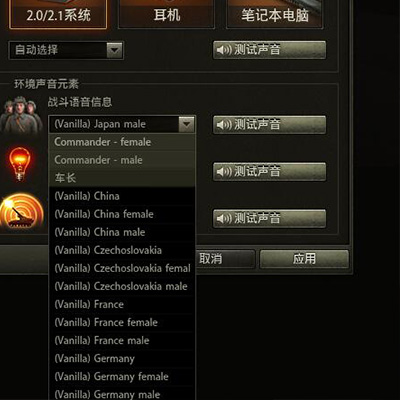Click speaker icon on artillery row test button

[x=224, y=219]
